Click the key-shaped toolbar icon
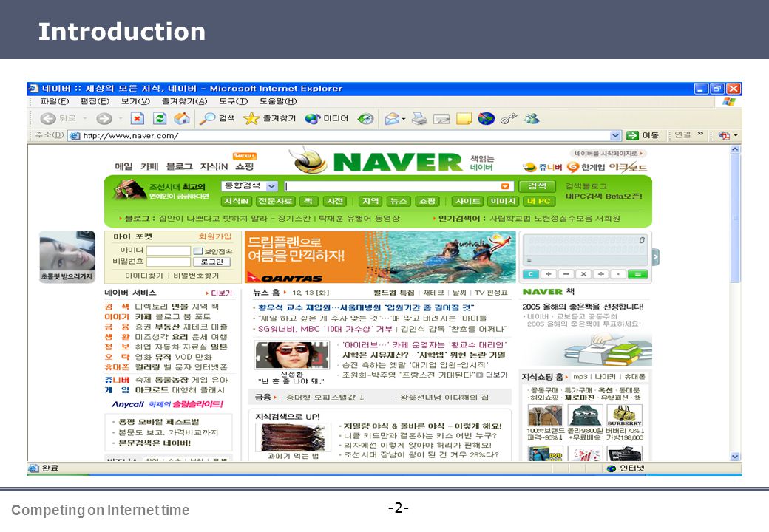 pyautogui.click(x=509, y=118)
